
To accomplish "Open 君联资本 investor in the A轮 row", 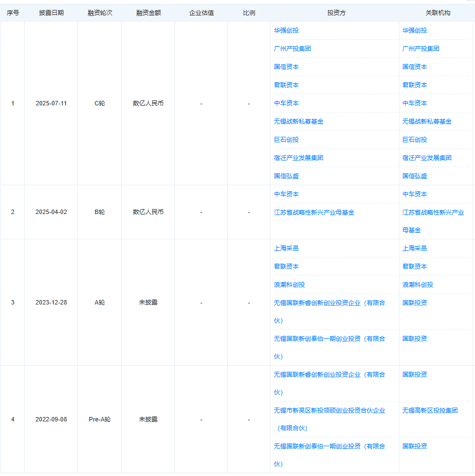I will click(286, 266).
